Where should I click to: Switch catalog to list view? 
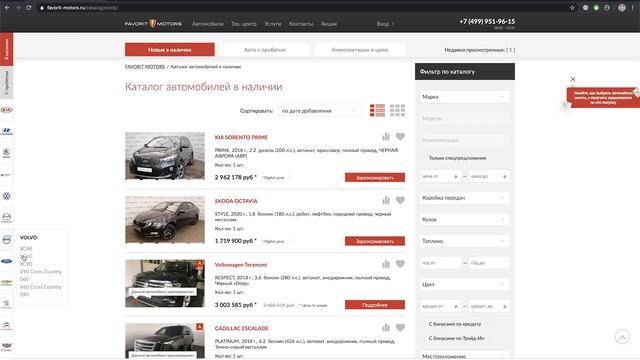tap(377, 110)
